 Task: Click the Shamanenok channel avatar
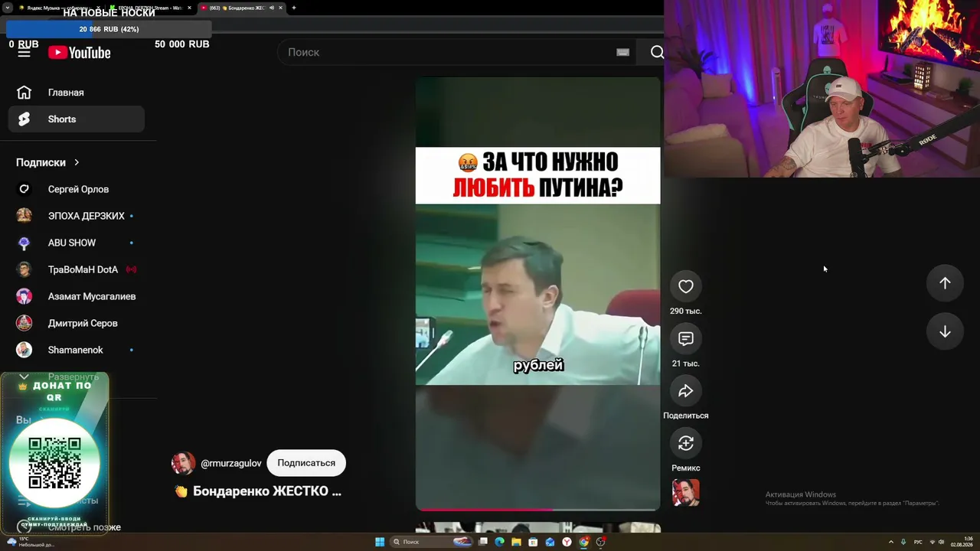coord(24,350)
